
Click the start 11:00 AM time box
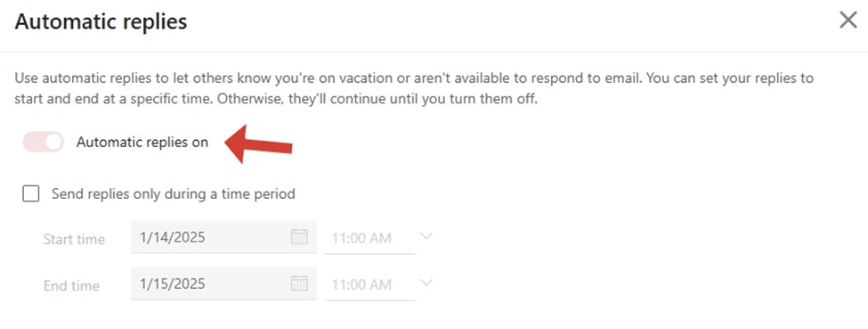tap(369, 237)
